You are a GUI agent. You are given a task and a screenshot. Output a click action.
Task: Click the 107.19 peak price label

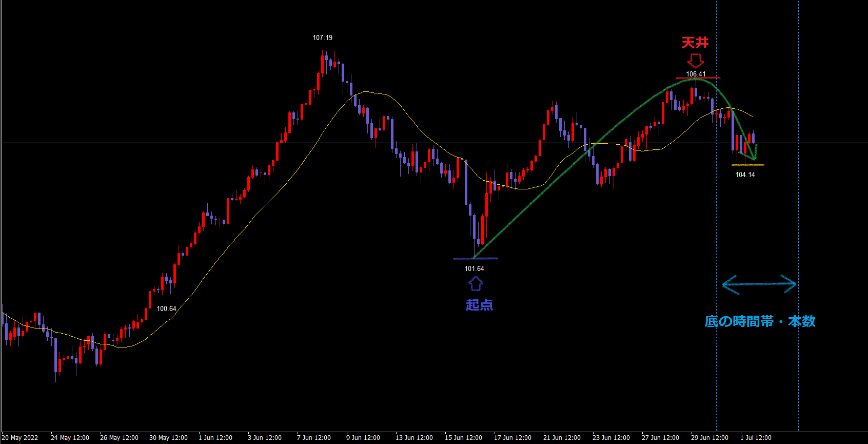[x=322, y=38]
